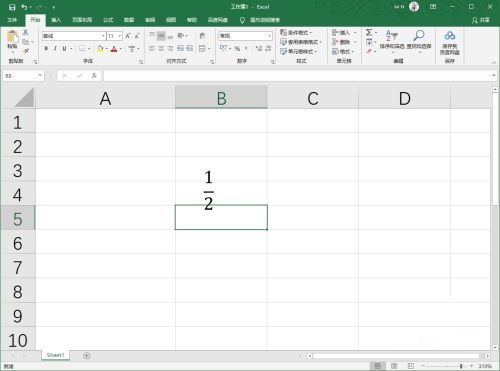Open the font name dropdown
Viewport: 500px width, 371px height.
[x=103, y=36]
